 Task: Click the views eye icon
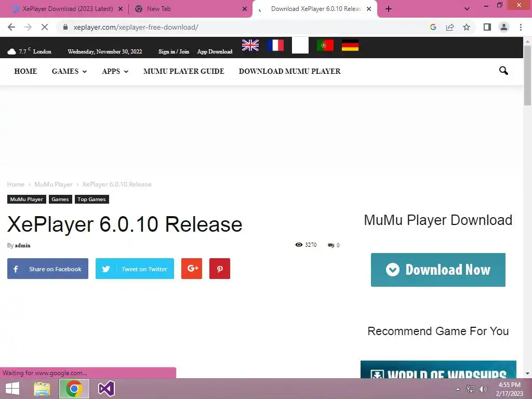(x=299, y=245)
